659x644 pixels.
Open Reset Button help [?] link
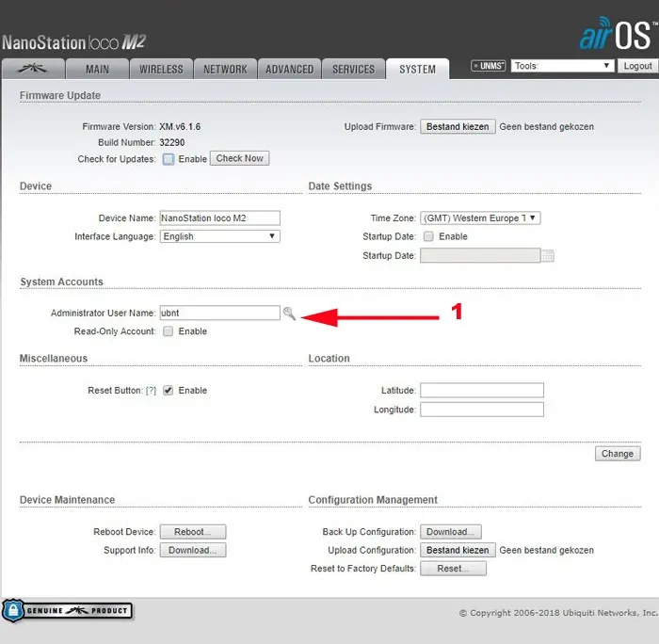pyautogui.click(x=151, y=391)
